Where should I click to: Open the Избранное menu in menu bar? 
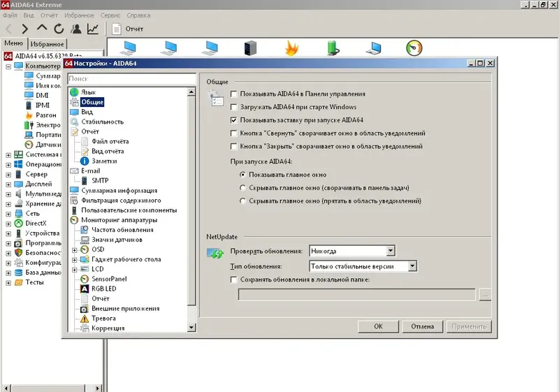click(79, 15)
